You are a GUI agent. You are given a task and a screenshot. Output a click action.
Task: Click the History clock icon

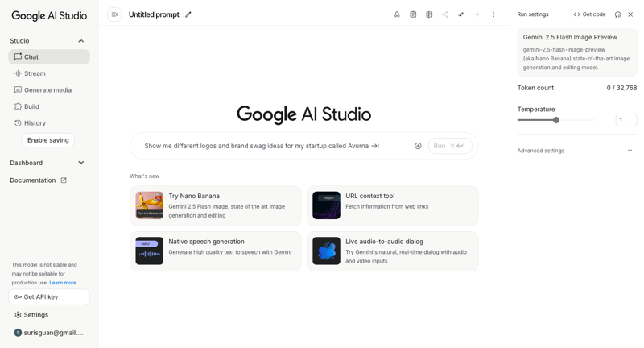point(18,123)
